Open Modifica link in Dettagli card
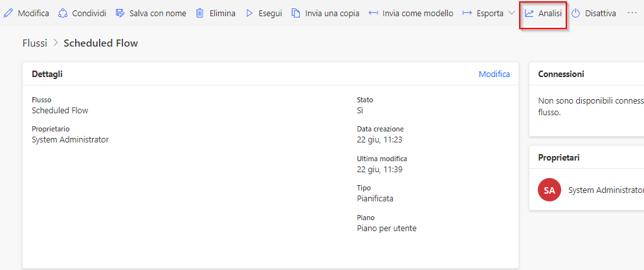Screen dimensions: 644x270 click(494, 74)
